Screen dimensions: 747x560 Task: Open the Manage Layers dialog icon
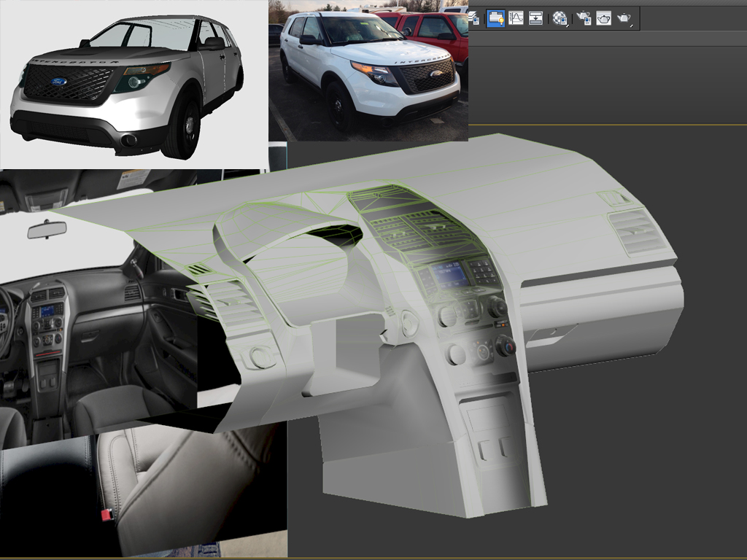(474, 18)
